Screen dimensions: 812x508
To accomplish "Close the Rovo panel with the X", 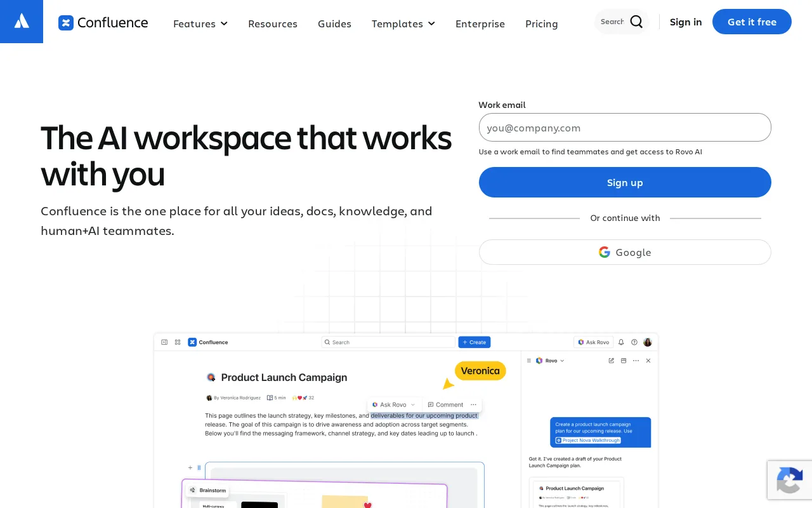I will pos(648,361).
